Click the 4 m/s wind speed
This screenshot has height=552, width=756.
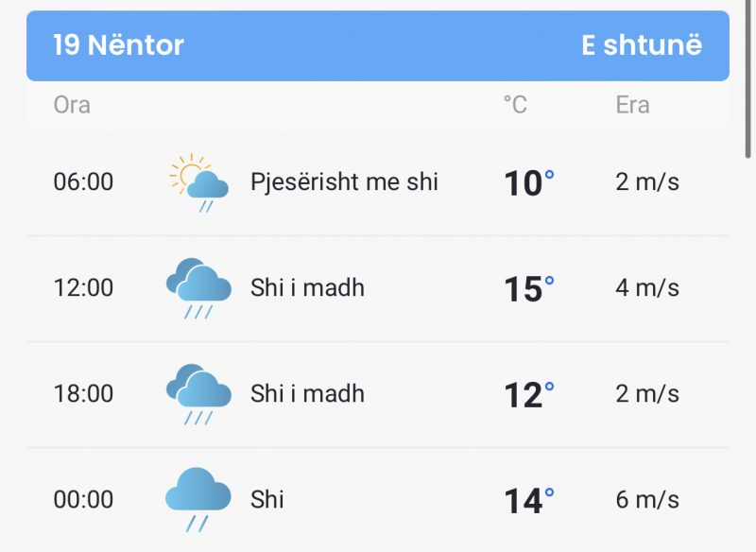pos(647,287)
